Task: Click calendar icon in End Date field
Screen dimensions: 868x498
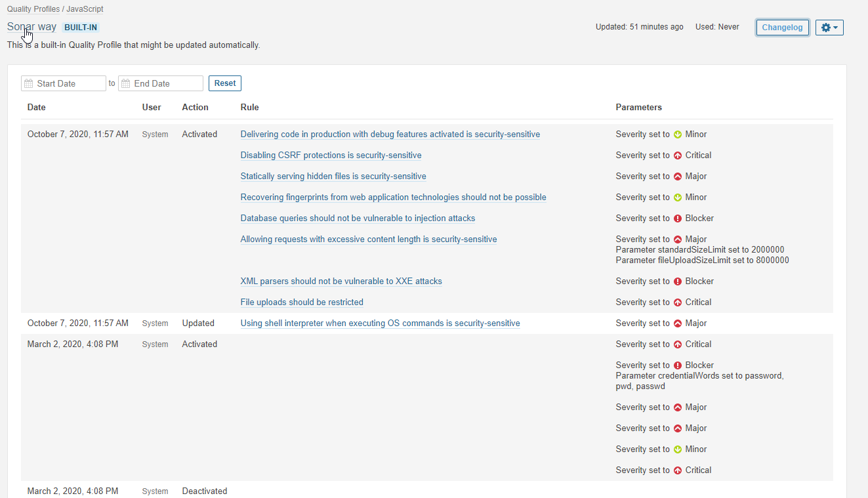Action: click(125, 83)
